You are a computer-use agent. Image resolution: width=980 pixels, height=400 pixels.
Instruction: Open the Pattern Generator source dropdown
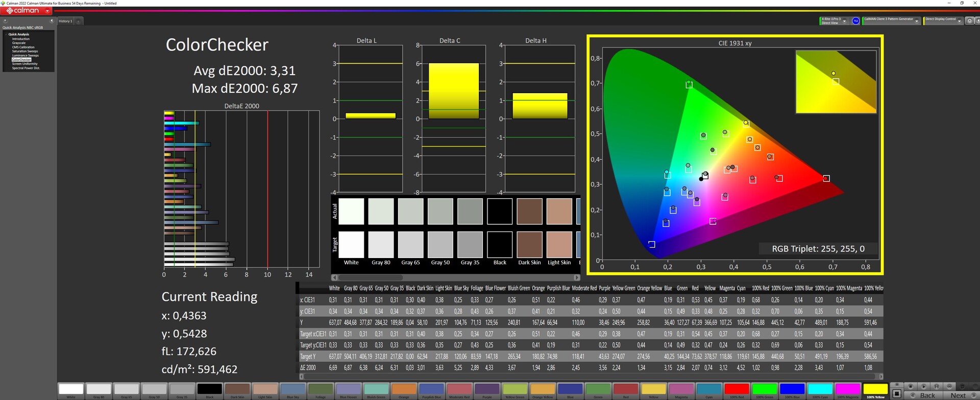[917, 21]
